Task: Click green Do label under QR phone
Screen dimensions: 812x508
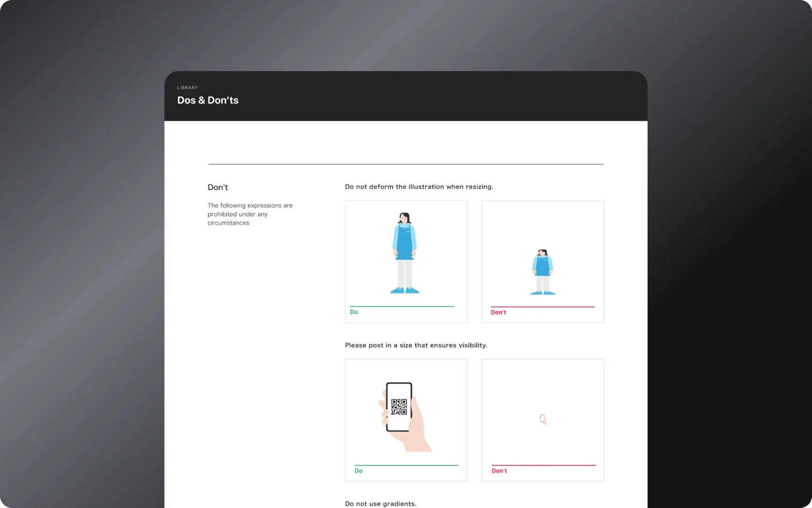Action: coord(358,471)
